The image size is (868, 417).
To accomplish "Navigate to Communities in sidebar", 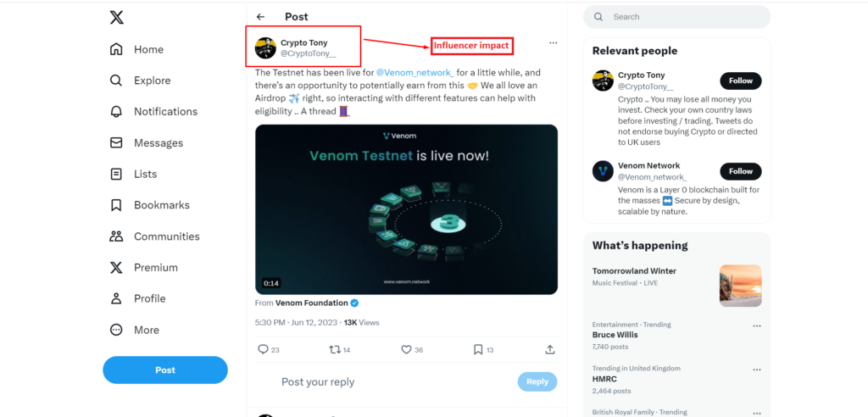I will click(x=166, y=236).
